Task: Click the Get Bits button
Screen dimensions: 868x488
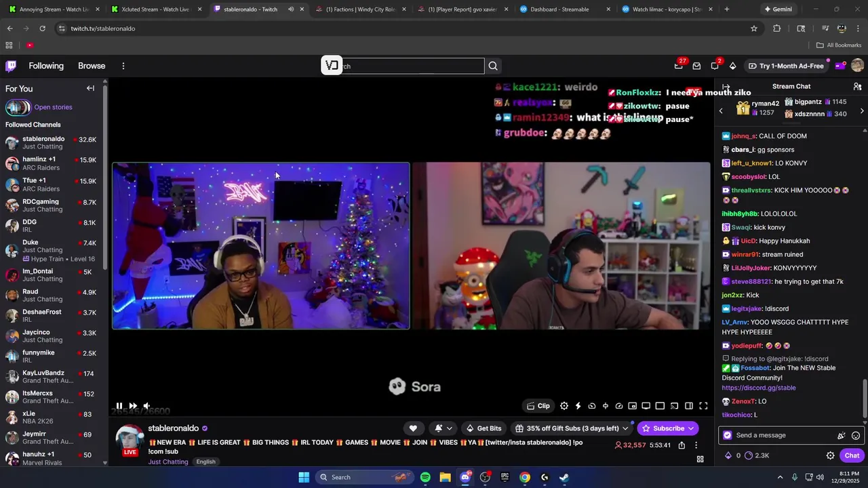Action: pos(484,428)
